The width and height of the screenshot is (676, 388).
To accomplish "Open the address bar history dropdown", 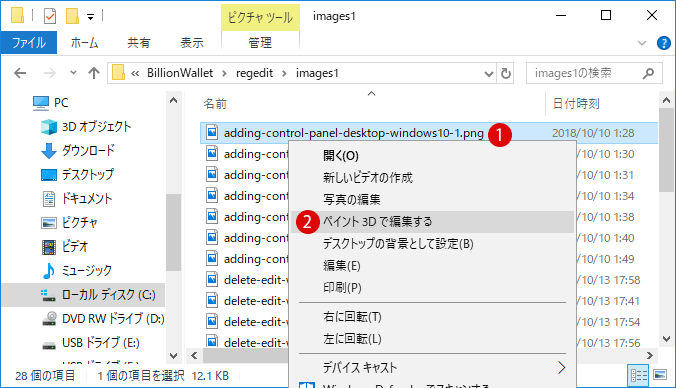I will tap(488, 74).
